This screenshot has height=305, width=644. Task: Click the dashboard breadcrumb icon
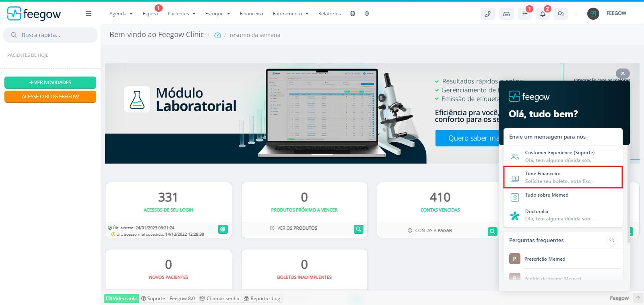coord(217,35)
